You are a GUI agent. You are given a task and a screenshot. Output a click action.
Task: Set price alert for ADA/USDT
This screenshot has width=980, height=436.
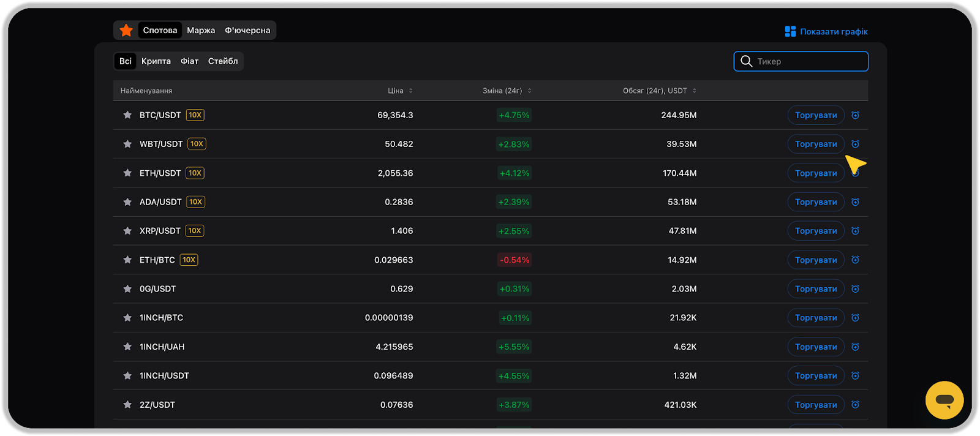tap(855, 202)
